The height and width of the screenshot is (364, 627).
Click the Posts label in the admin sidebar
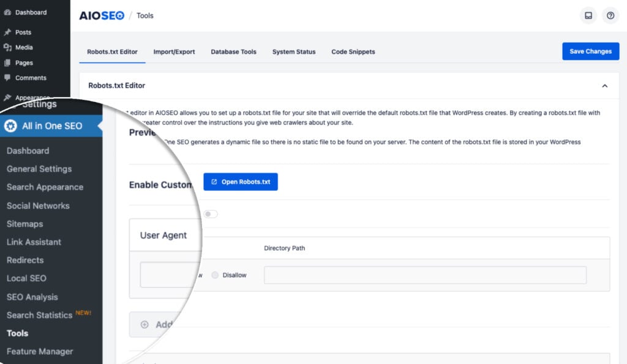coord(23,32)
